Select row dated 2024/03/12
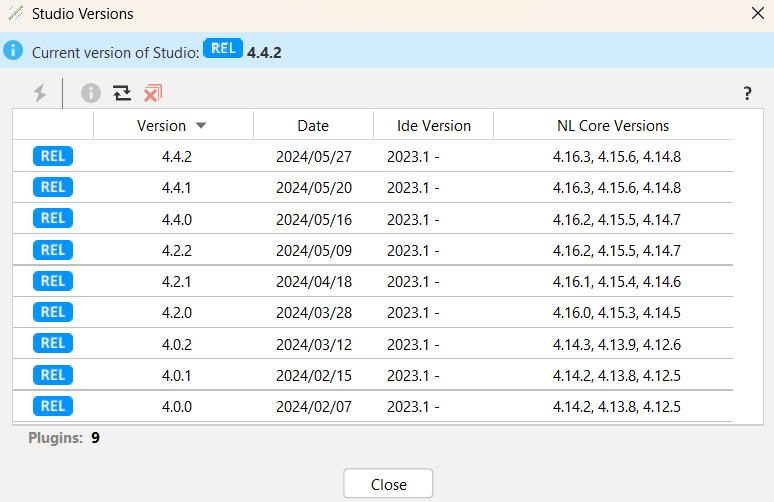774x502 pixels. [313, 344]
